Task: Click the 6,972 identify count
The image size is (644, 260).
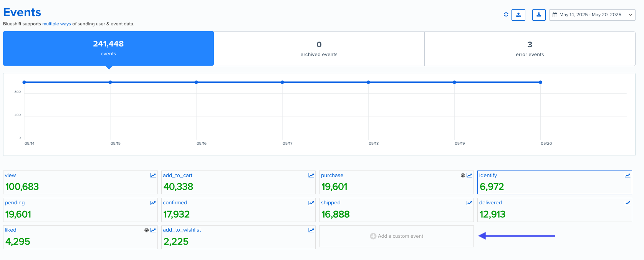Action: pos(492,187)
